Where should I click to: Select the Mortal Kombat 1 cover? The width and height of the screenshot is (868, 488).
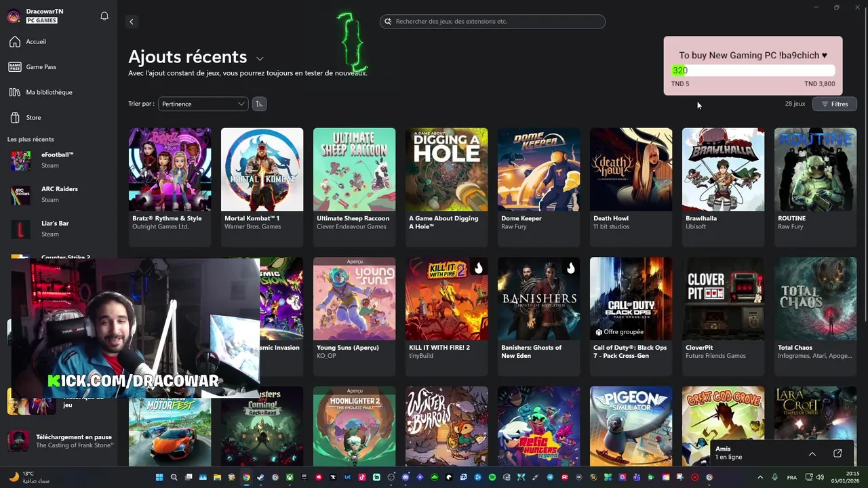262,169
